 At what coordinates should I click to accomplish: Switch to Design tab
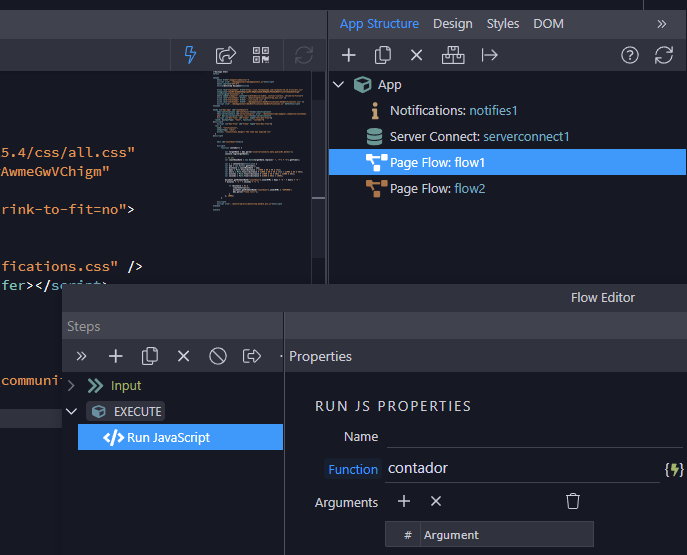(453, 24)
